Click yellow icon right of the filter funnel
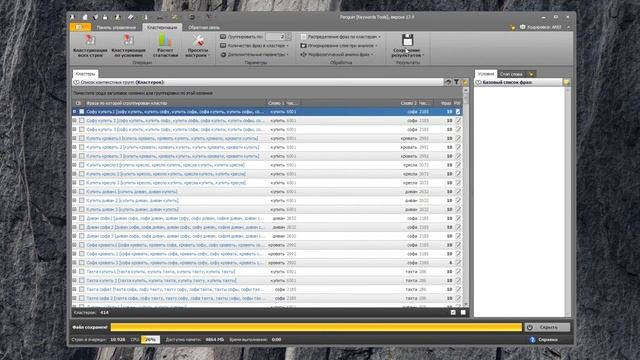The width and height of the screenshot is (640, 360). click(465, 82)
